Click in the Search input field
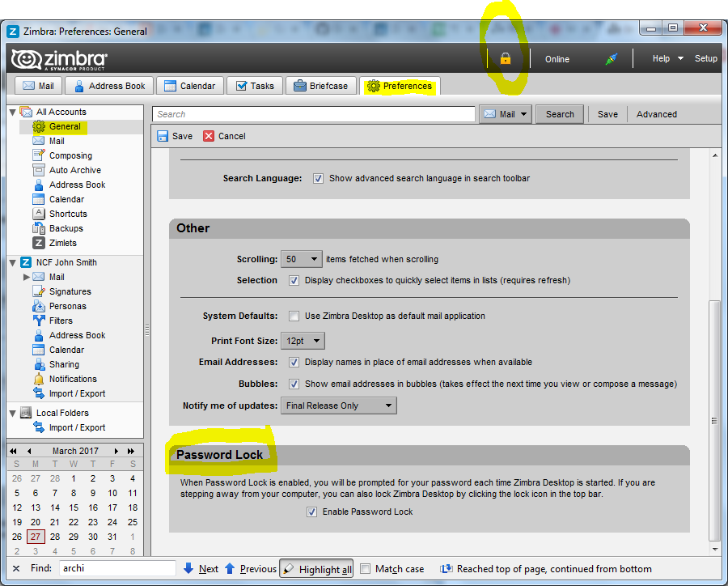This screenshot has height=586, width=728. [x=314, y=114]
